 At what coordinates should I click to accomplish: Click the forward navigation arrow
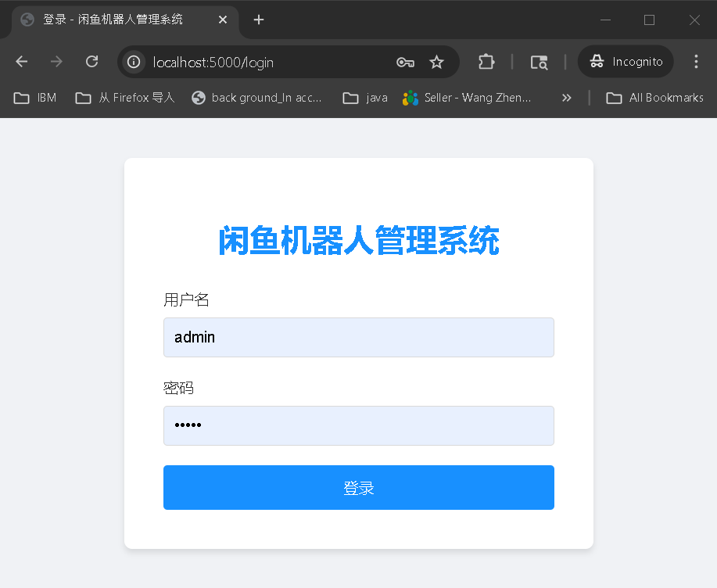[56, 61]
